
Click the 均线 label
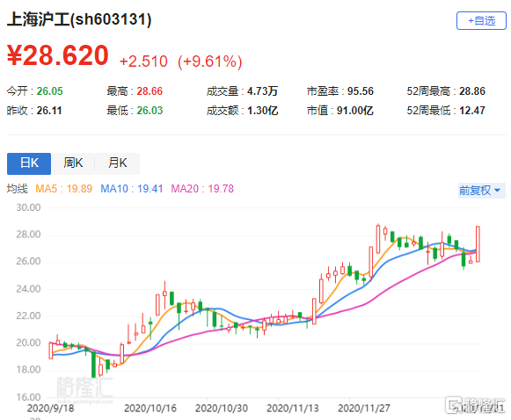[18, 189]
